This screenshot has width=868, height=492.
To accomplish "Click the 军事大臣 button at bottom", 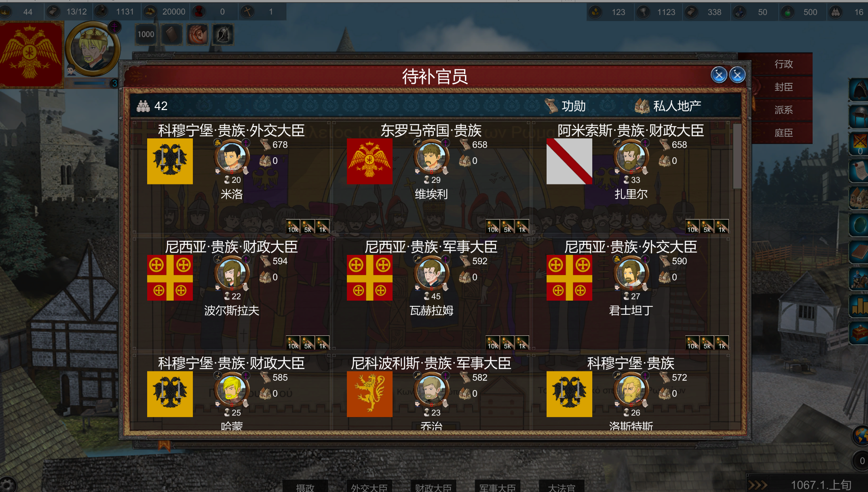I will (497, 487).
